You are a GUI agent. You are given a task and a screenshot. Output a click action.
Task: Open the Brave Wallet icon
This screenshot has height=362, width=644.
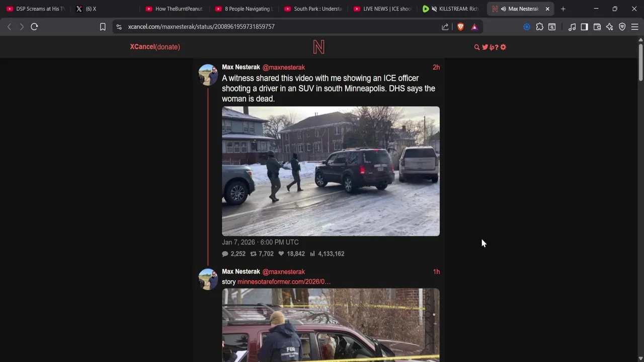point(597,27)
